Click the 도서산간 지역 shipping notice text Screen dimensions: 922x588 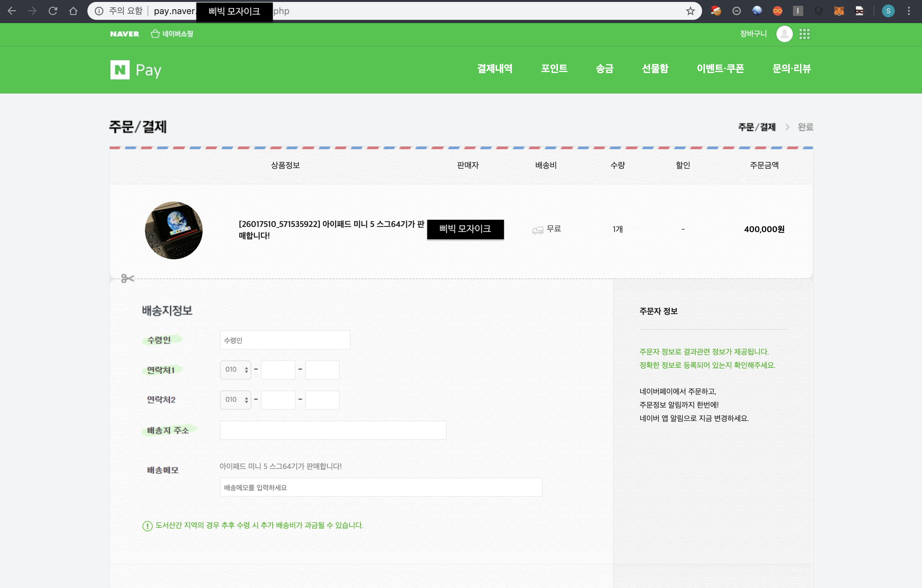[259, 526]
